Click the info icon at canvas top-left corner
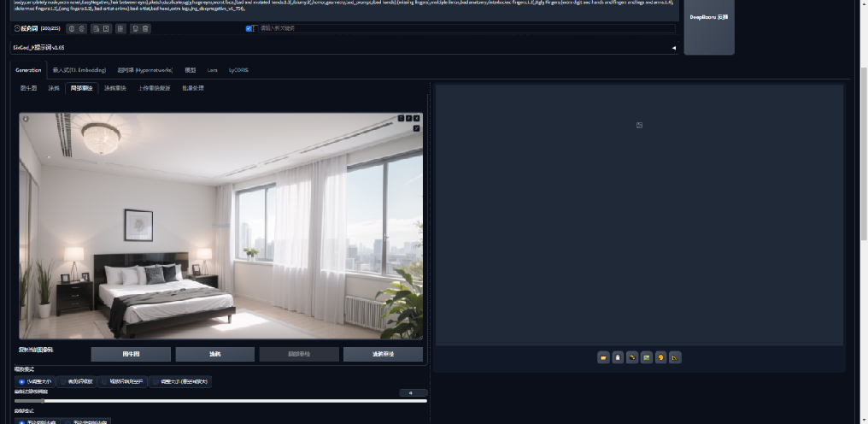This screenshot has height=424, width=868. coord(26,119)
